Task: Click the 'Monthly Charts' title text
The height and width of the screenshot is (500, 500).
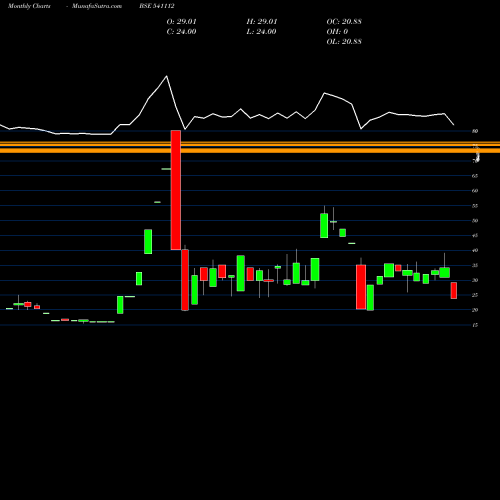Action: click(x=29, y=6)
